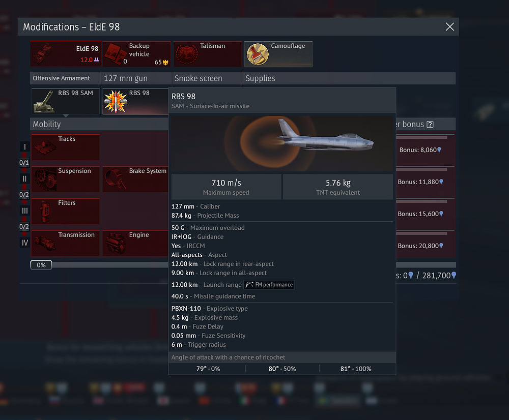Select the EldE 98 vehicle tile
This screenshot has width=509, height=420.
tap(65, 54)
